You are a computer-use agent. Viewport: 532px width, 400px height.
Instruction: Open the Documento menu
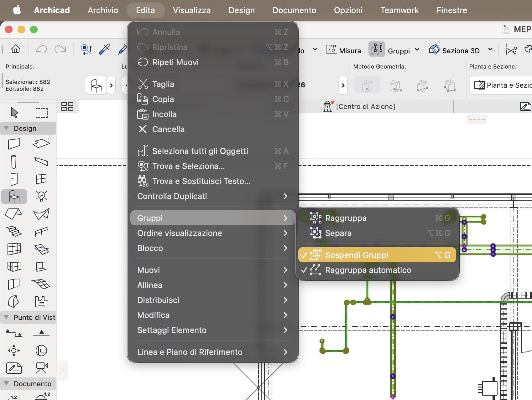click(294, 10)
